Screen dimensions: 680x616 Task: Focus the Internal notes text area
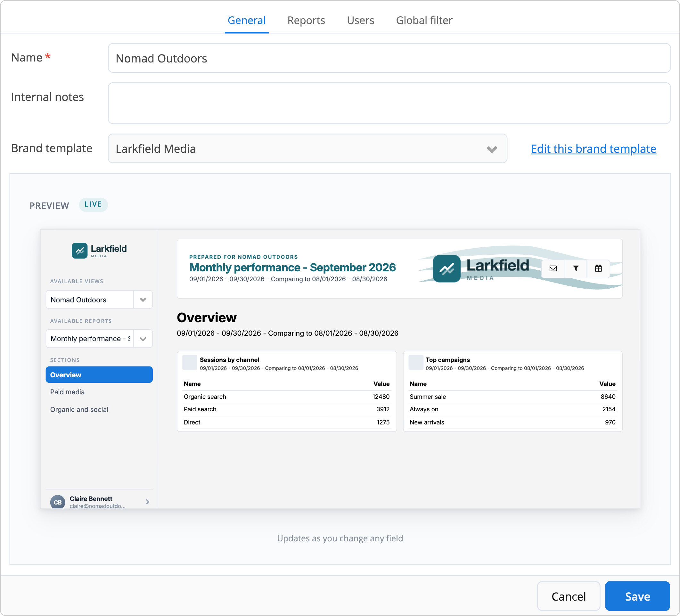click(x=389, y=103)
